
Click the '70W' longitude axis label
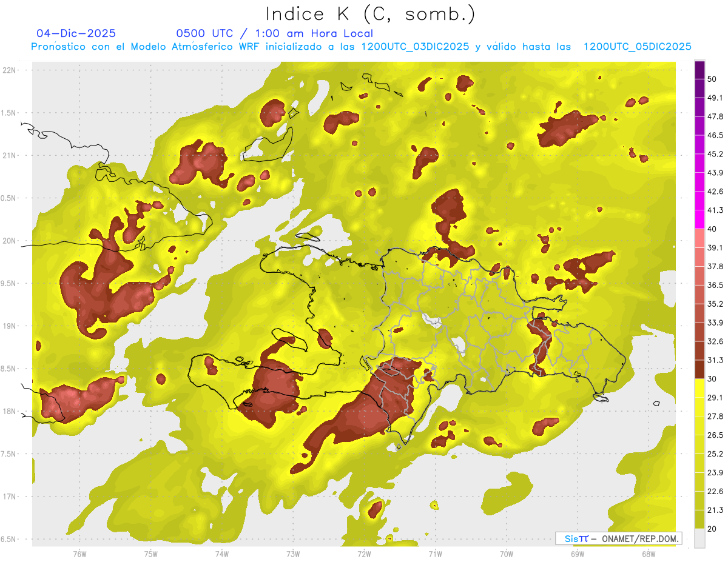pyautogui.click(x=507, y=554)
